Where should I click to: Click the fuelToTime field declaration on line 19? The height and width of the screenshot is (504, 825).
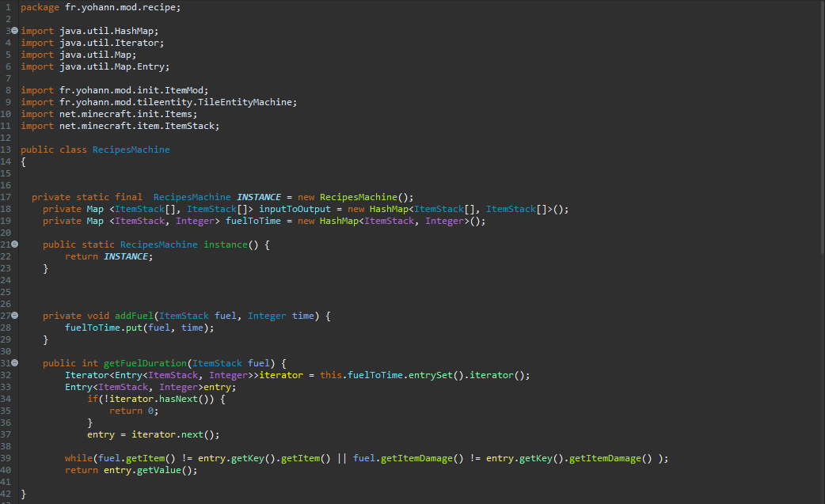coord(259,221)
